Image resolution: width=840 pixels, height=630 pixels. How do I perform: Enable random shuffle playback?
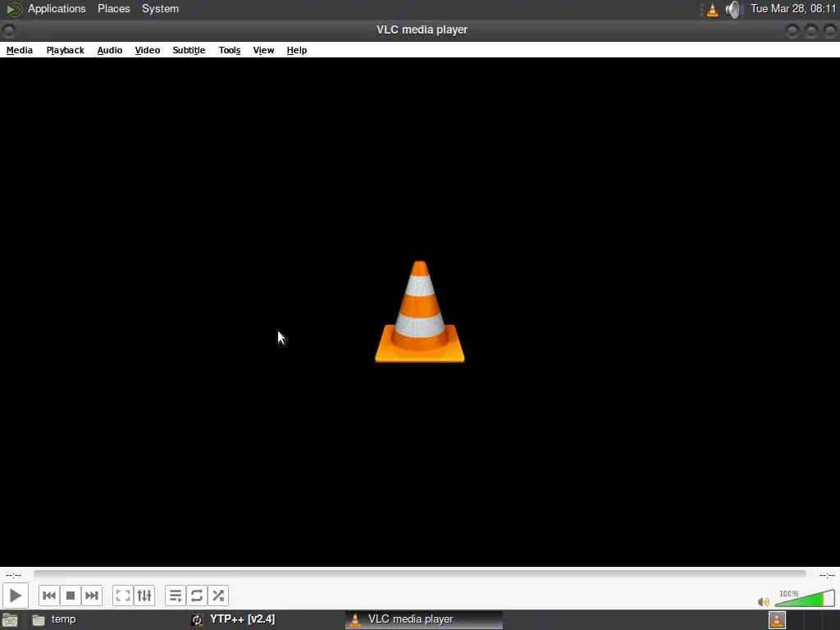[218, 596]
